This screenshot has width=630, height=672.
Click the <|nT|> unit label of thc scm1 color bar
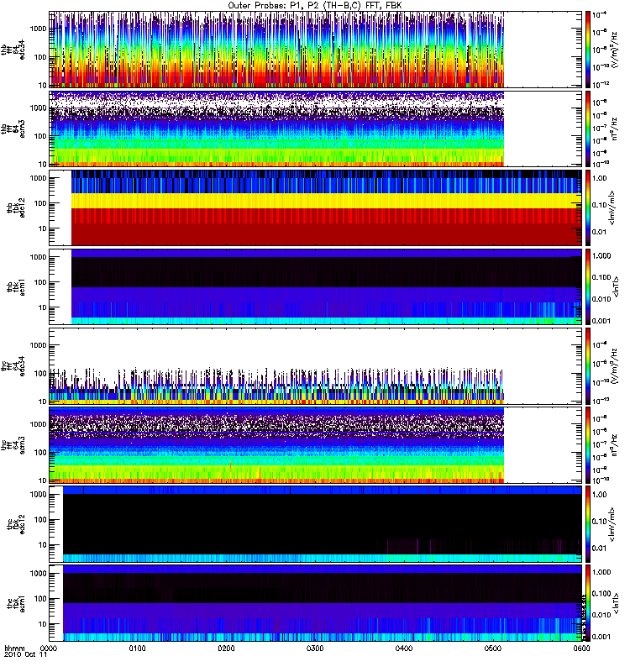(617, 603)
